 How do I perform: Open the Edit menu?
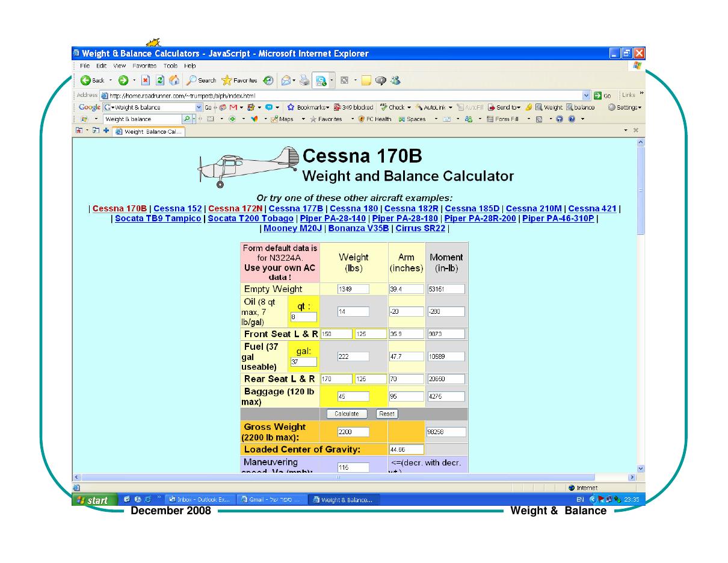tap(102, 65)
